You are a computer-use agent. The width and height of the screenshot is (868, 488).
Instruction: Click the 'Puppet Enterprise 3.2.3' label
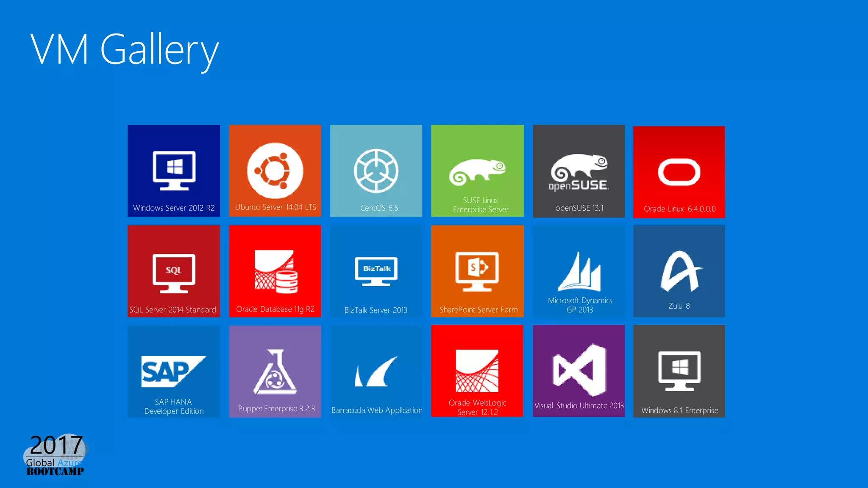pyautogui.click(x=276, y=409)
